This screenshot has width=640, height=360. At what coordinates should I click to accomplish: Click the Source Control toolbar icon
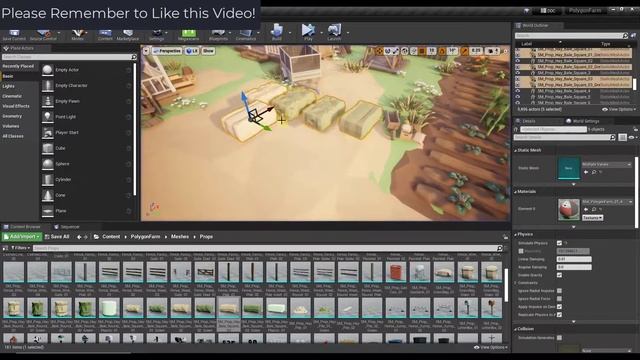43,34
